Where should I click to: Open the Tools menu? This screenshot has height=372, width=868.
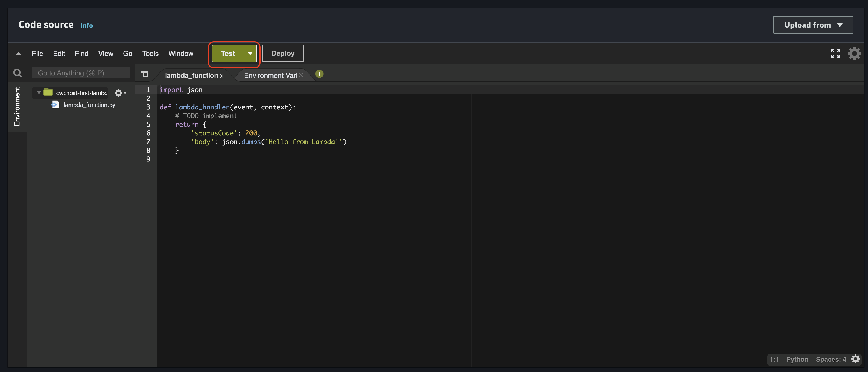coord(150,54)
